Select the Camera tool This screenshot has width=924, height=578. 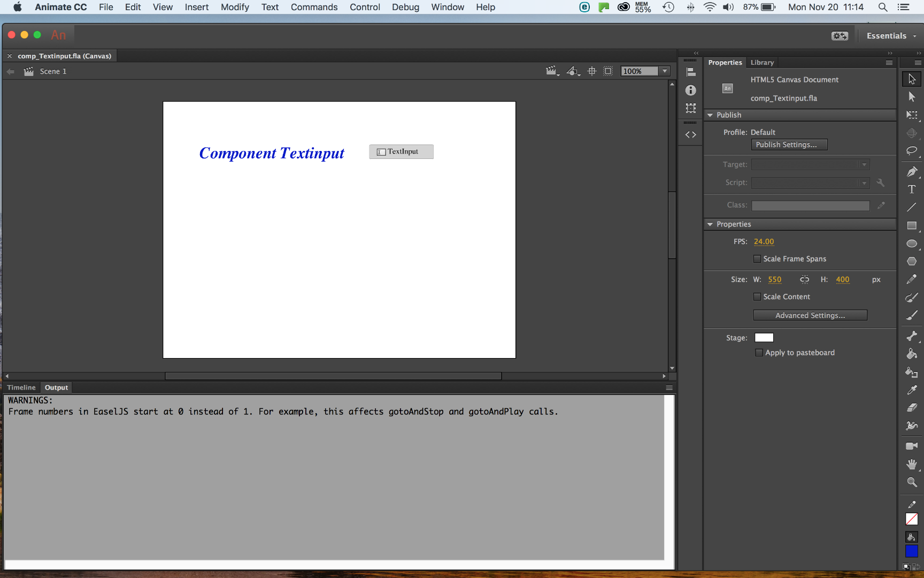[x=912, y=446]
